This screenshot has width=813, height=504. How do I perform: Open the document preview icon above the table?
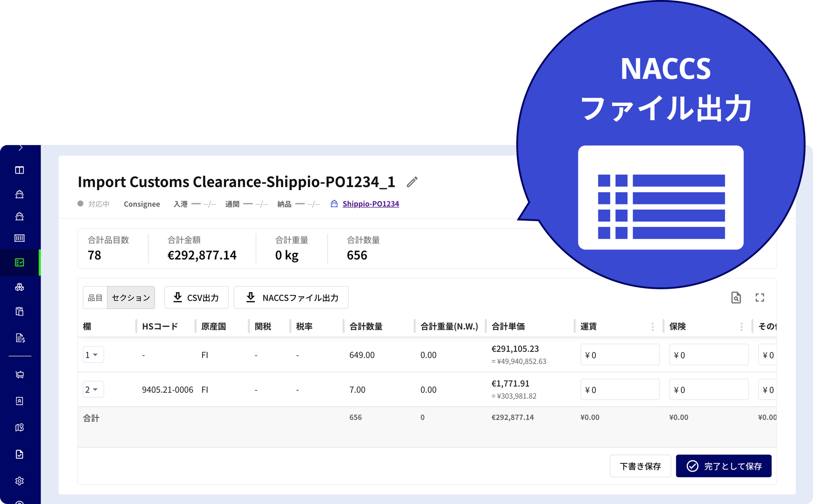[x=736, y=298]
